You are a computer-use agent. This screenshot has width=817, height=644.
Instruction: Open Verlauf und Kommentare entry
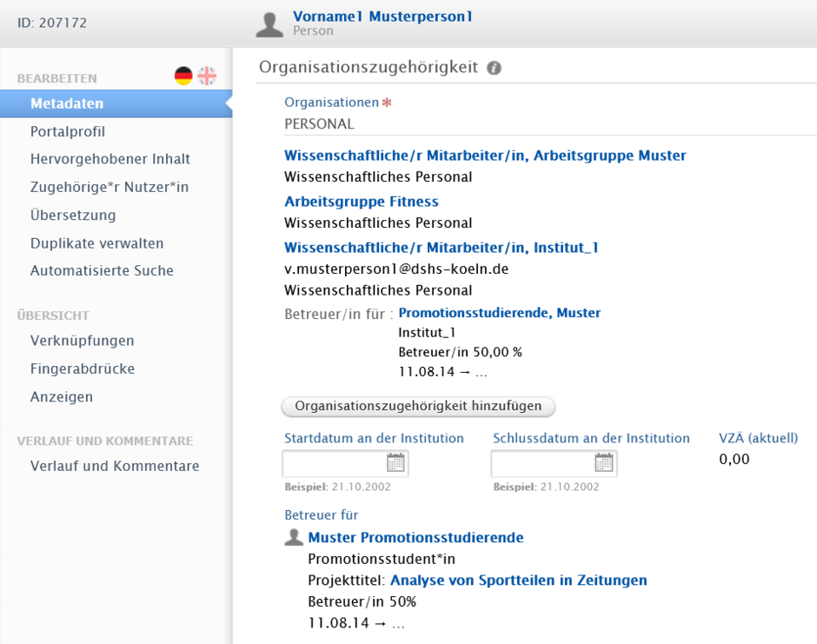(115, 466)
